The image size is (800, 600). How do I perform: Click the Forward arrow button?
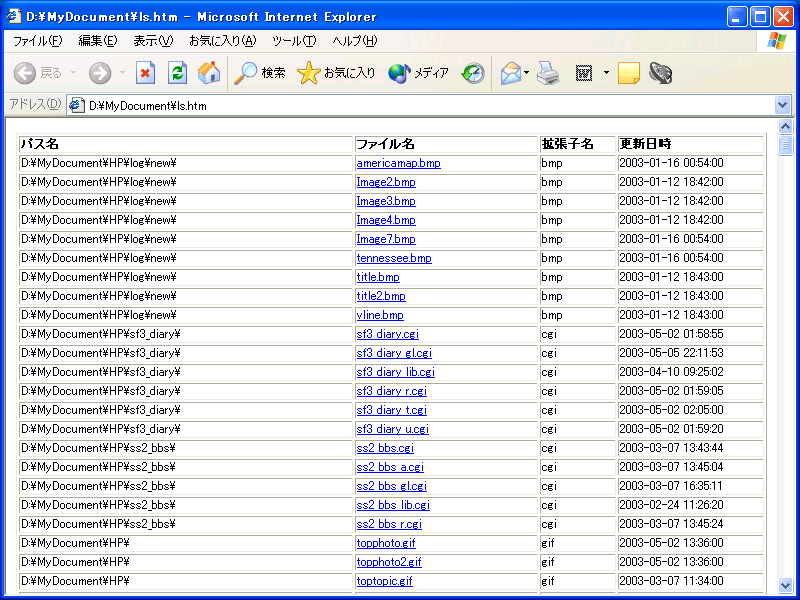tap(100, 73)
